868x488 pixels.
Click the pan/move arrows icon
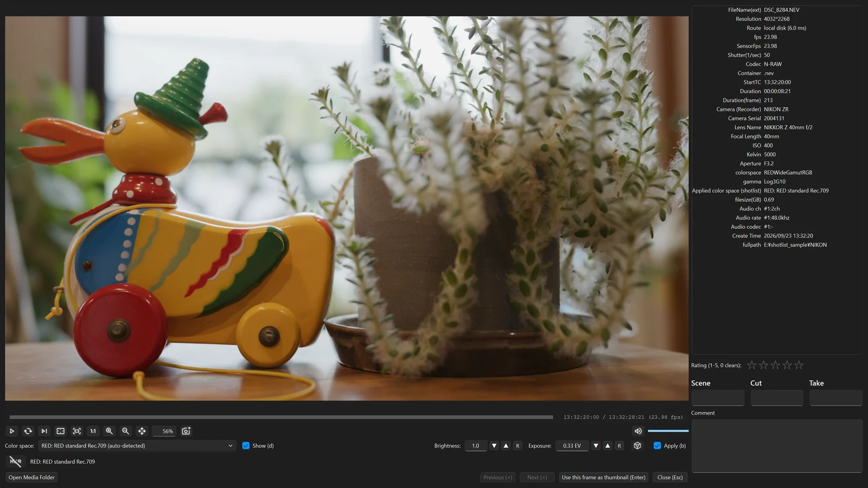[142, 431]
